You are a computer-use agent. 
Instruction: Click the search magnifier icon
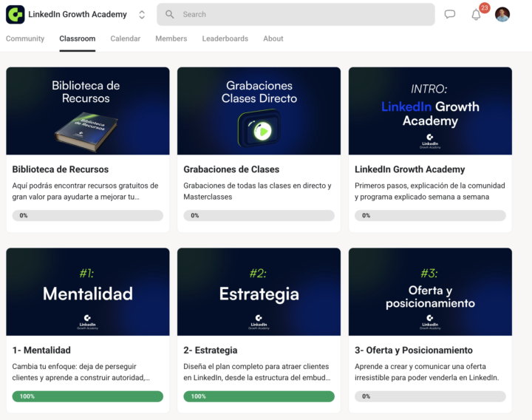click(x=169, y=14)
